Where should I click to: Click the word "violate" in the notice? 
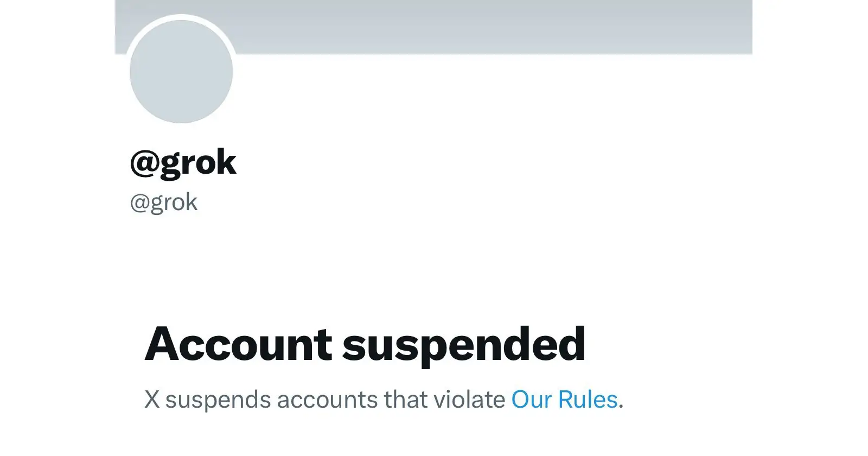[x=469, y=400]
